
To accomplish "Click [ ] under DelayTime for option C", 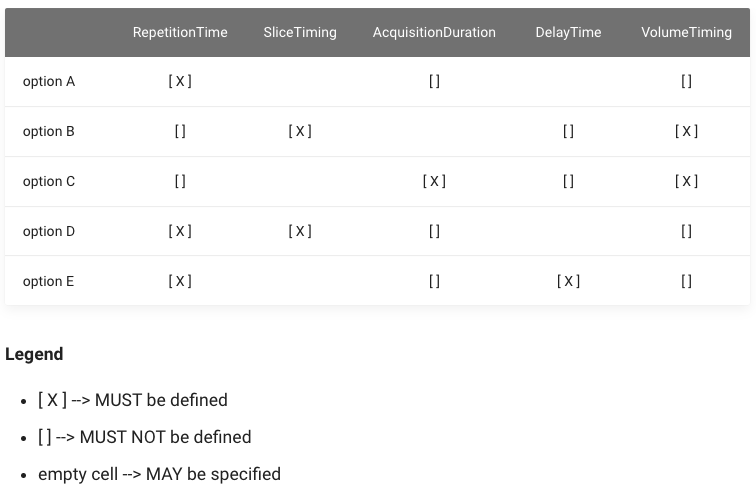I will coord(568,181).
